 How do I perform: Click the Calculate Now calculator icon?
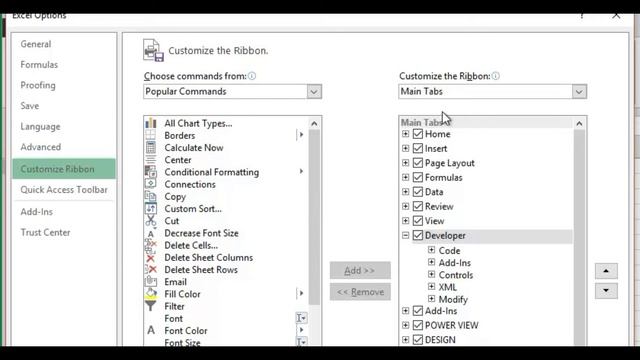(151, 148)
